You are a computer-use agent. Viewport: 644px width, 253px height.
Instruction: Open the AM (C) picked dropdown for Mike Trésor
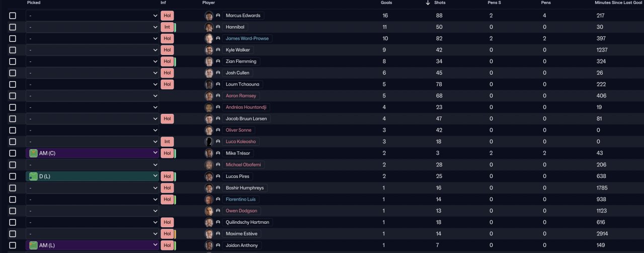click(93, 153)
